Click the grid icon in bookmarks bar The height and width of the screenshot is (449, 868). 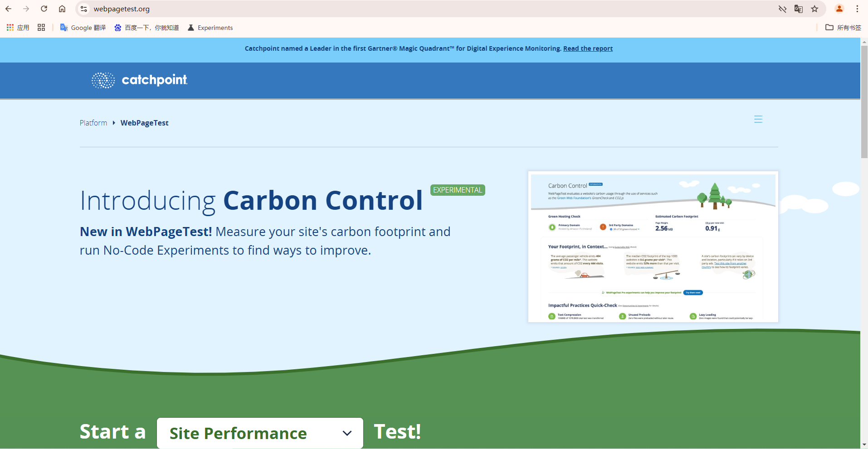(x=41, y=28)
